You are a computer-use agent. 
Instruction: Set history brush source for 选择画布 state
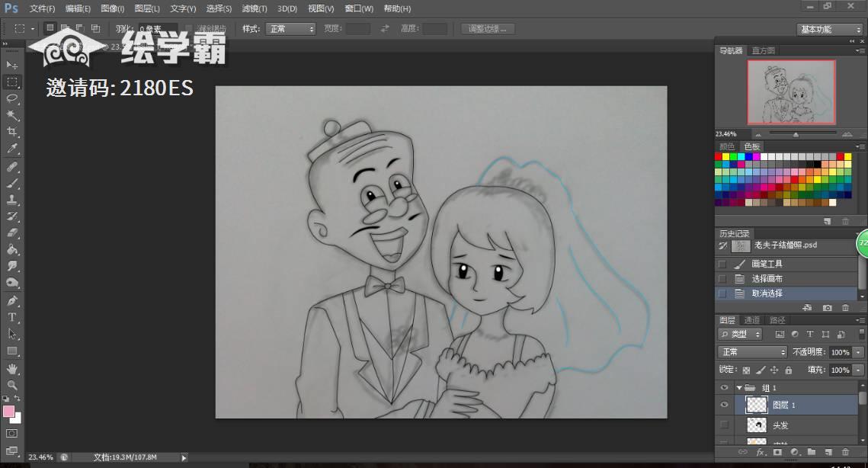[722, 278]
